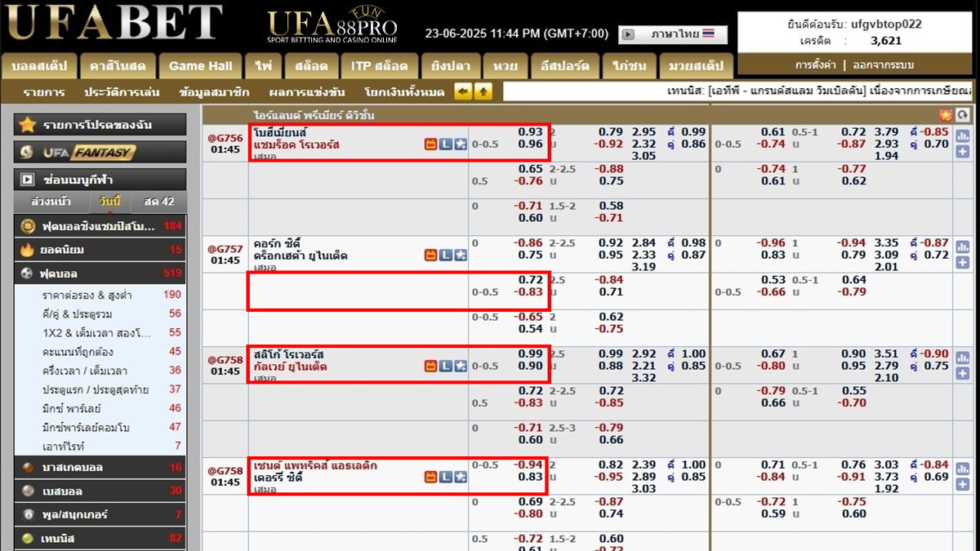The width and height of the screenshot is (980, 551).
Task: Expand ฟุตบอลชิงแชมป์สโม... category with 184
Action: point(100,226)
